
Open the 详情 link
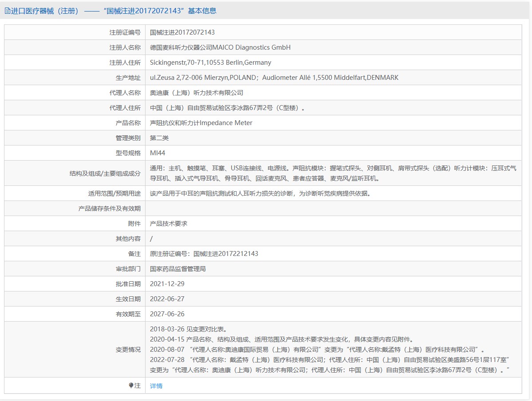[x=156, y=386]
